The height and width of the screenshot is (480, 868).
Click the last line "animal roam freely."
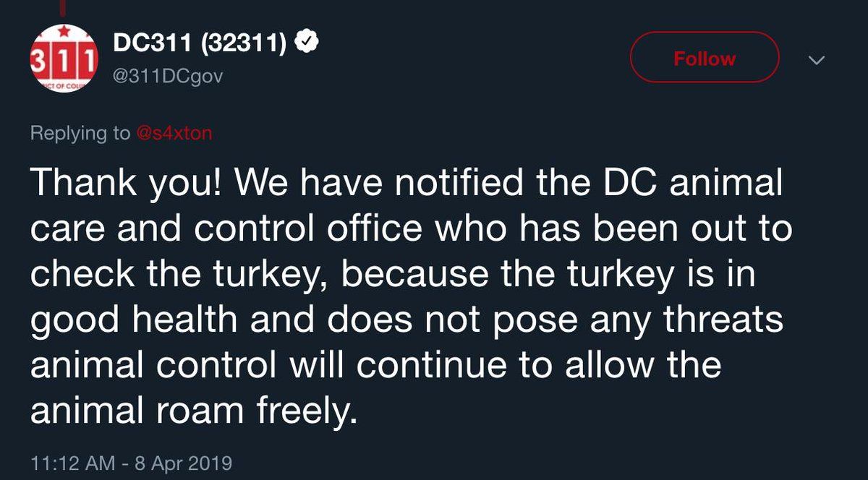point(195,411)
